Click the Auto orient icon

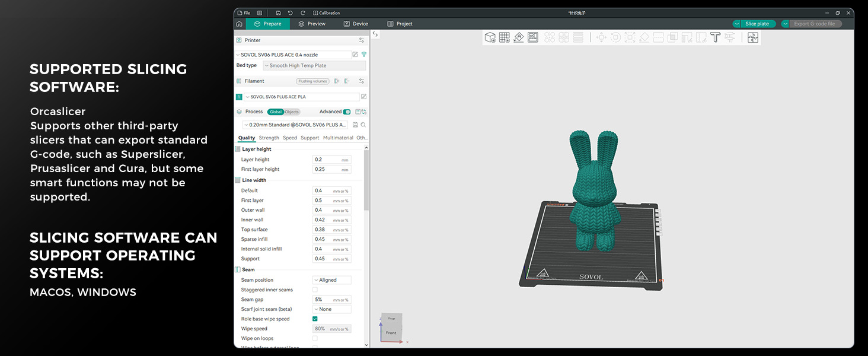point(519,37)
